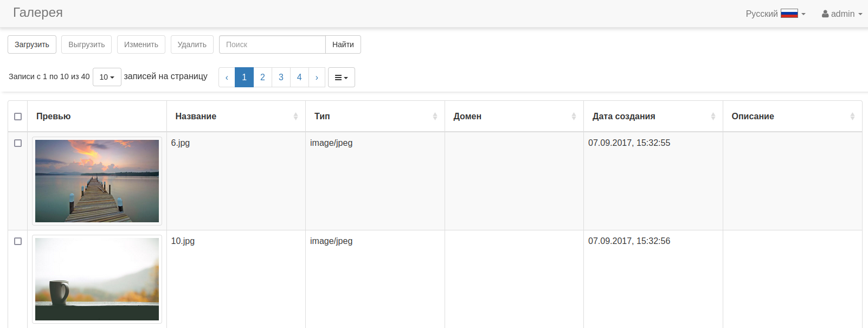Expand the admin user menu
This screenshot has height=328, width=868.
pos(842,14)
